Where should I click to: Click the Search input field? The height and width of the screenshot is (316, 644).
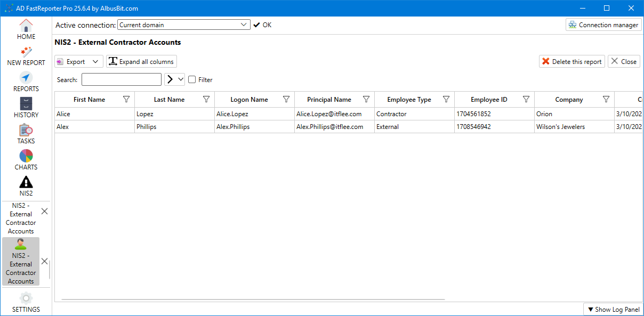pos(122,79)
